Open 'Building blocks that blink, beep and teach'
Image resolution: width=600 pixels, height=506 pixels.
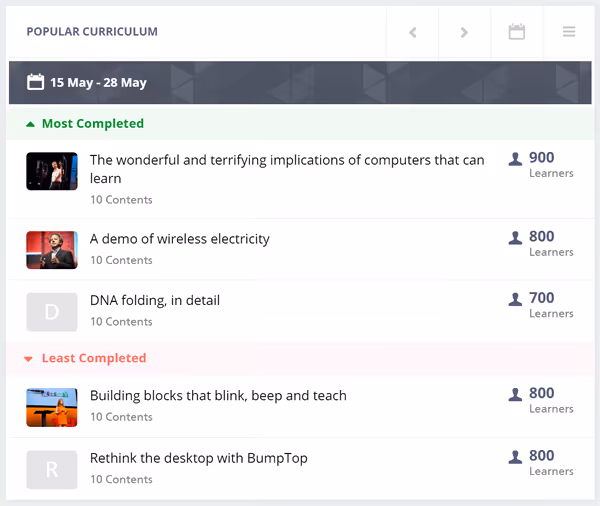click(x=218, y=395)
